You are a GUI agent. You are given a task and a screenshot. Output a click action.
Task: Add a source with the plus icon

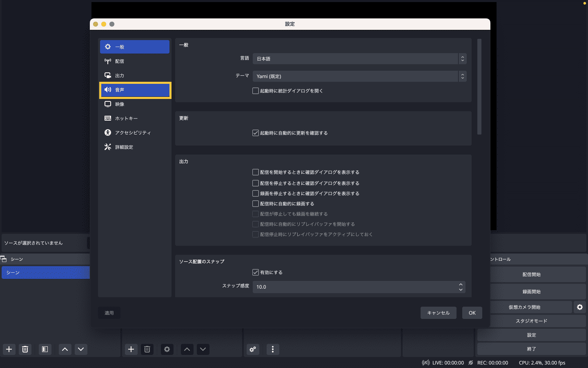click(131, 349)
